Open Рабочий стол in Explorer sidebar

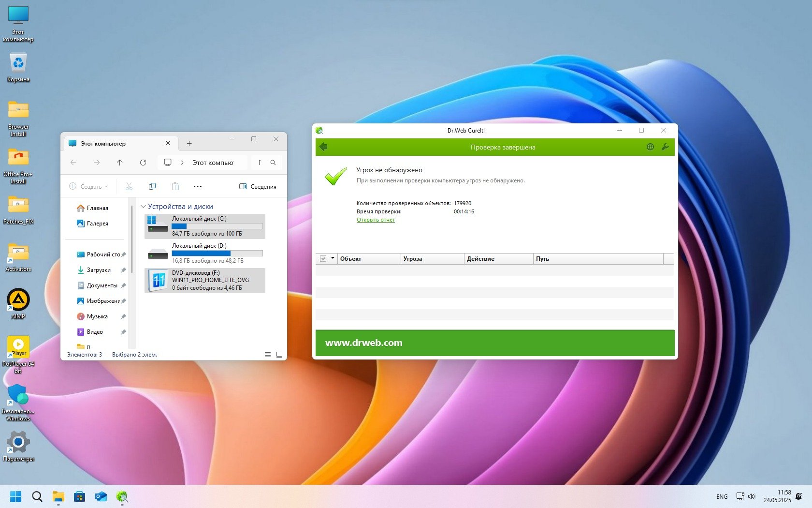[101, 254]
